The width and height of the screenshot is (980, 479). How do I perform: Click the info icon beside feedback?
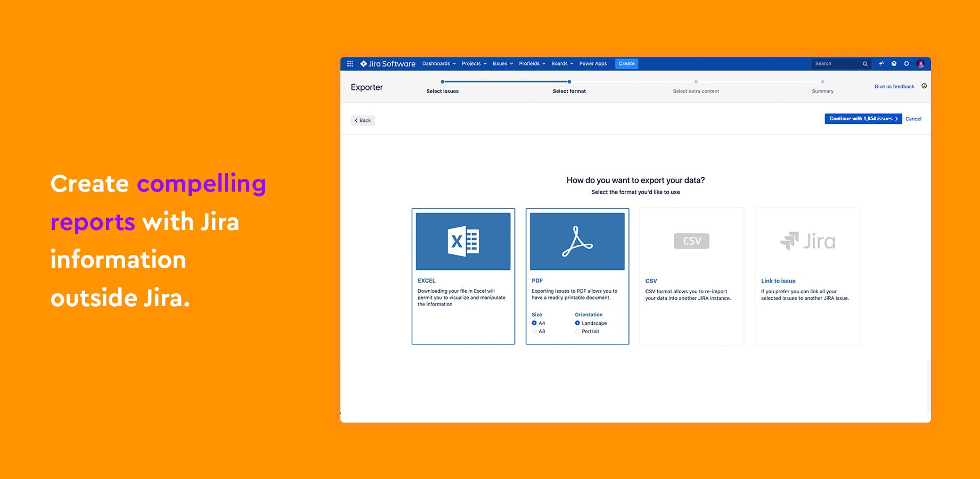924,86
